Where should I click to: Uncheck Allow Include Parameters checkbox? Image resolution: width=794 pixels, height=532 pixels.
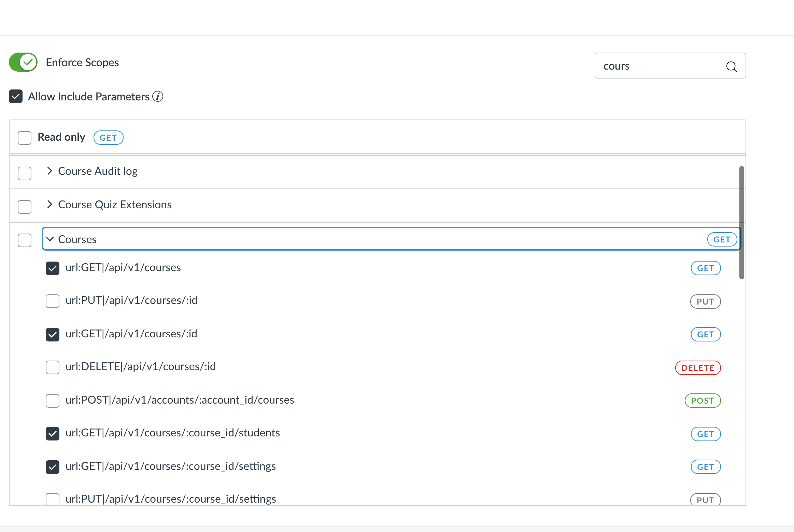16,96
